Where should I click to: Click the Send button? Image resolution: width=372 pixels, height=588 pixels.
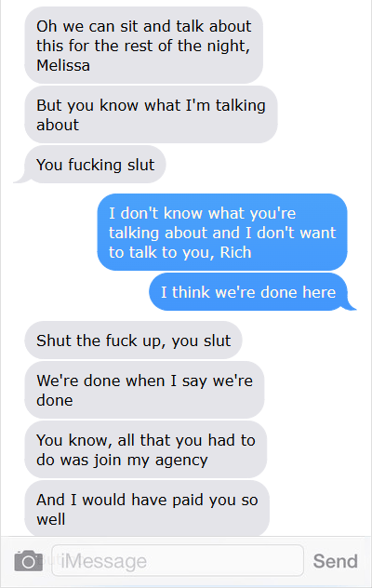tap(335, 561)
